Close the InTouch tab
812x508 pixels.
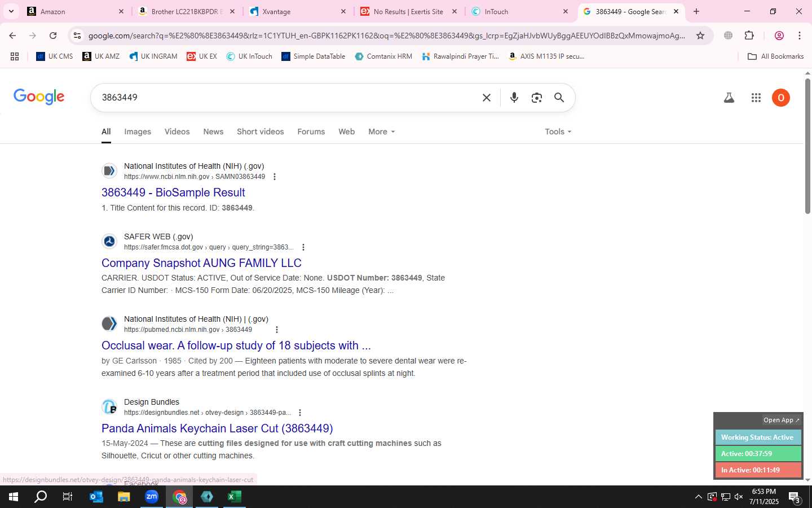coord(566,11)
